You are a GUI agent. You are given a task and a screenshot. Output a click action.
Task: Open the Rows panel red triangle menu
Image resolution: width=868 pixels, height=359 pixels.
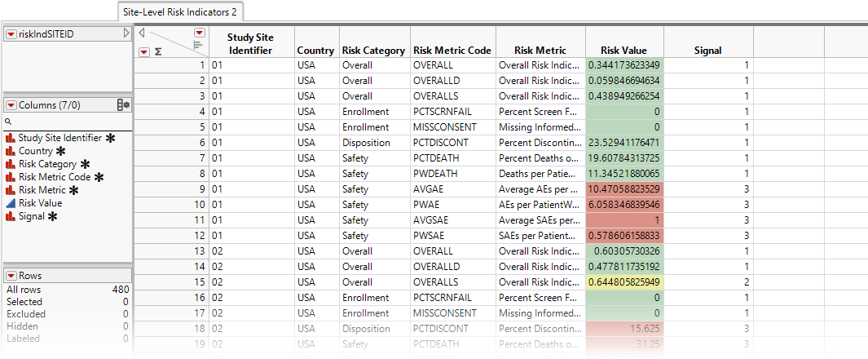[11, 276]
